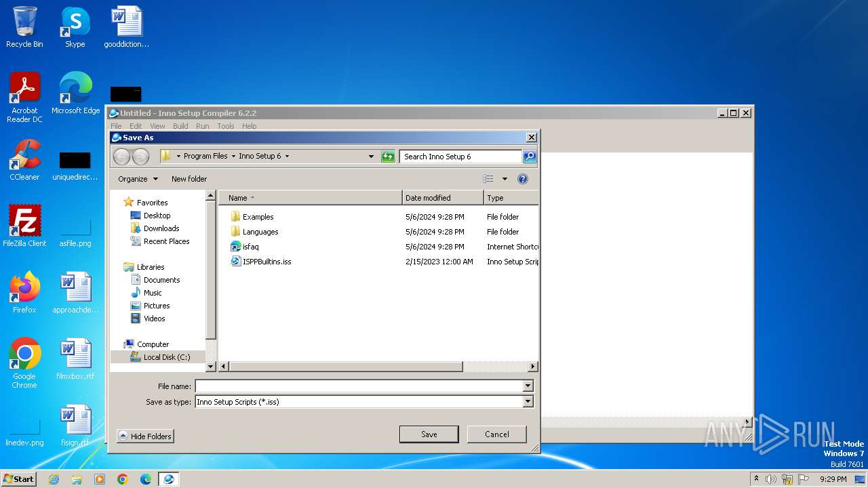Collapse folders with Hide Folders button
Screen dimensions: 868x488
coord(145,436)
